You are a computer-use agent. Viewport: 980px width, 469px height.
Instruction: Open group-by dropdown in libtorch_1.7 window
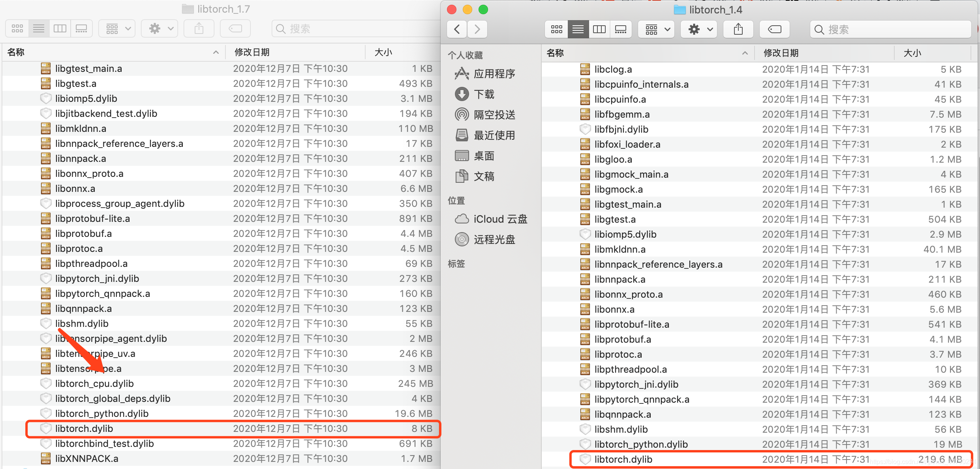click(x=117, y=28)
